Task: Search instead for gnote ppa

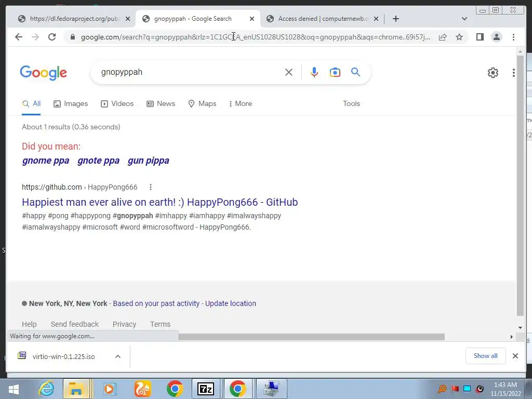Action: [x=98, y=161]
